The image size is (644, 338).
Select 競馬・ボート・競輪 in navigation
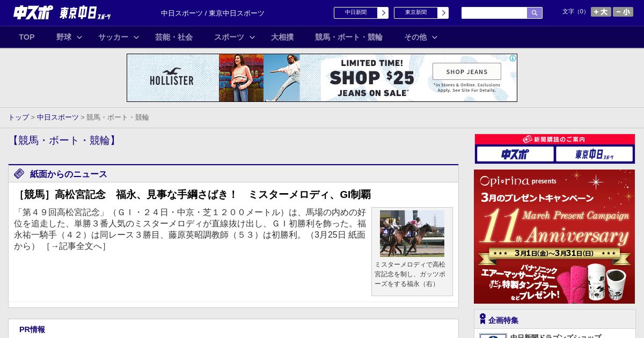pos(349,37)
